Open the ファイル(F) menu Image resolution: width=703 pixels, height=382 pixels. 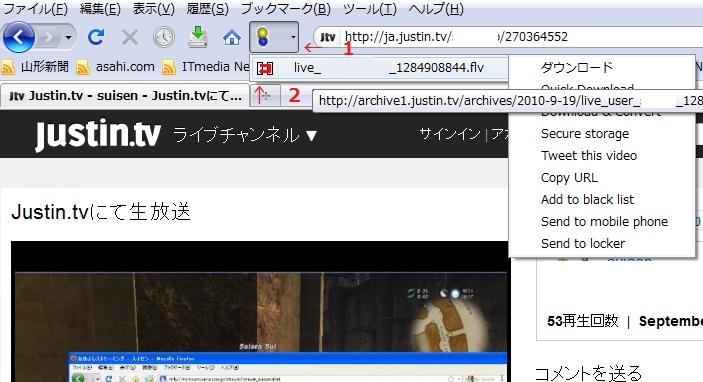[x=35, y=9]
